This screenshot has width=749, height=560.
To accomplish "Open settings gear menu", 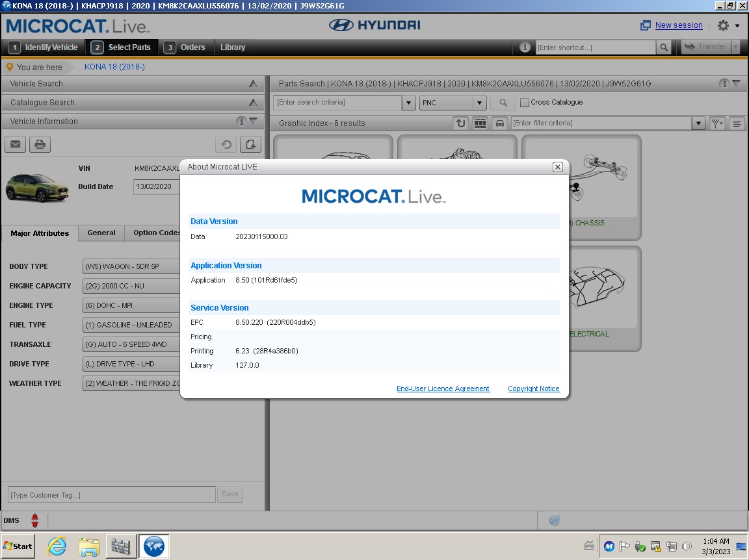I will coord(723,25).
